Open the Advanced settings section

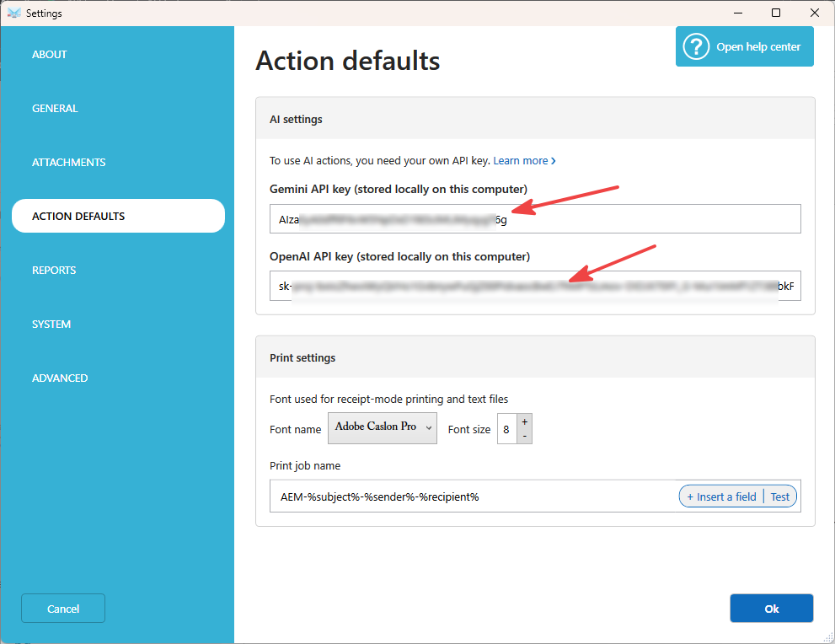click(60, 378)
